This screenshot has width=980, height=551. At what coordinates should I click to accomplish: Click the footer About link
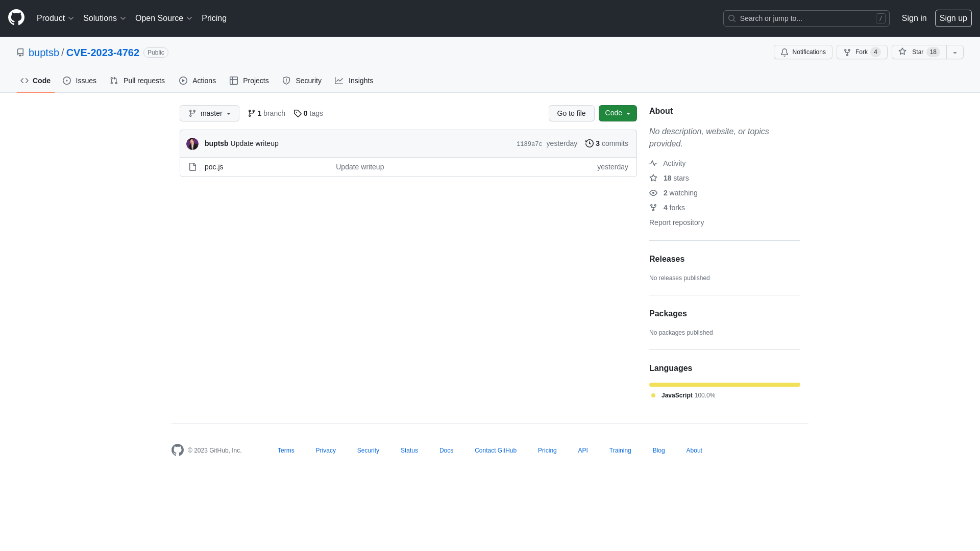[694, 450]
